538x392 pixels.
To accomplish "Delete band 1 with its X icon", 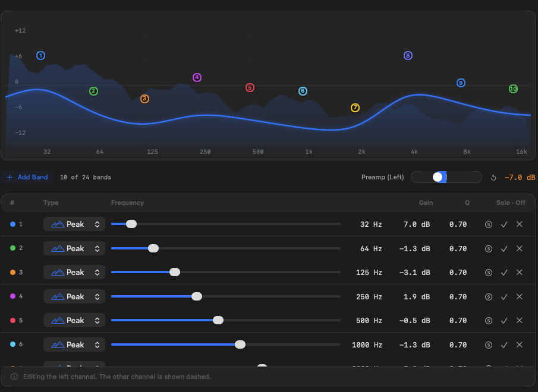I will [520, 224].
